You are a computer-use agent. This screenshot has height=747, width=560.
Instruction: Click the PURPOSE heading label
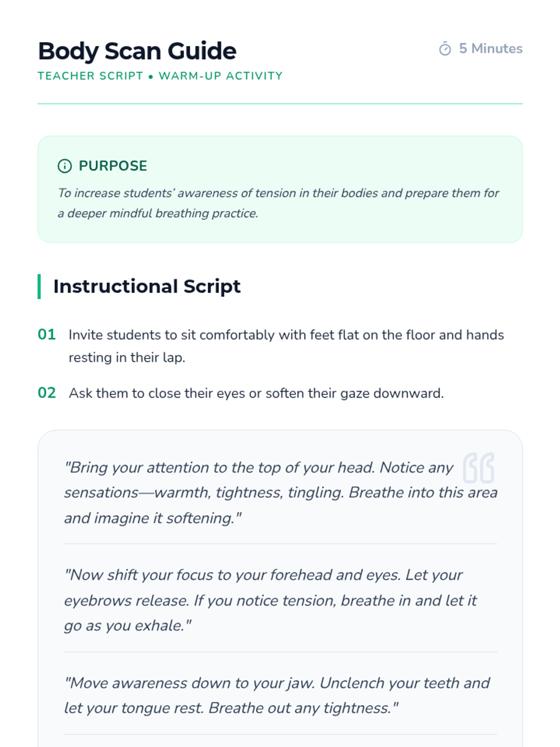[113, 166]
